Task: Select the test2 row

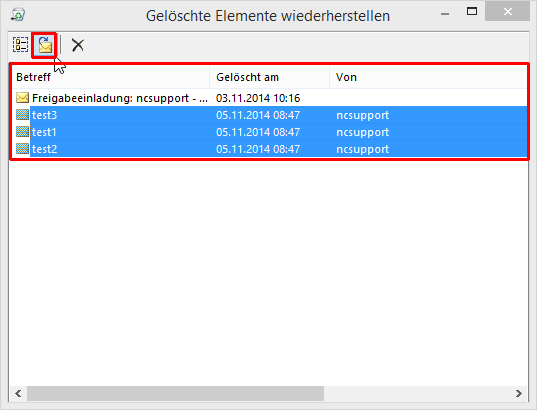Action: [269, 149]
